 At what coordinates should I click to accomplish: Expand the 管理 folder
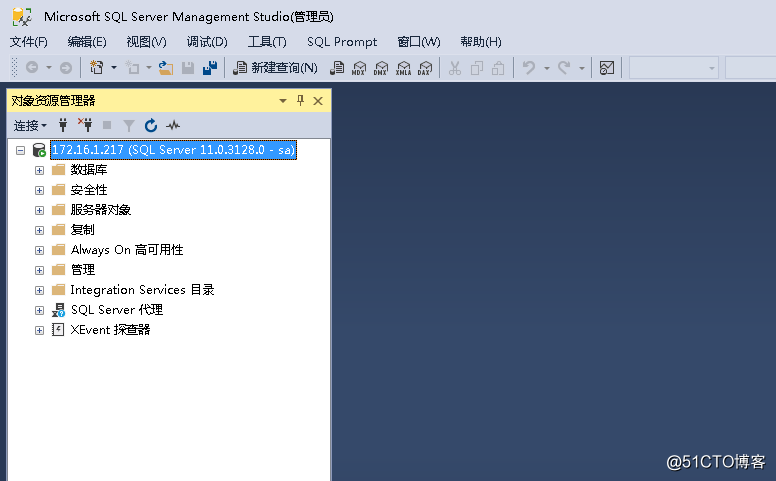pos(40,270)
